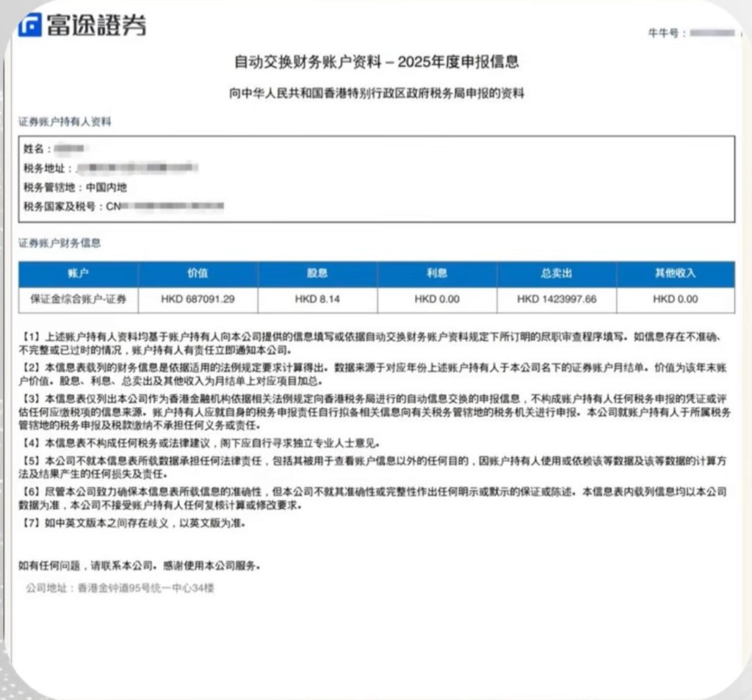Click footnote 【5】 about legal liability

(x=373, y=467)
